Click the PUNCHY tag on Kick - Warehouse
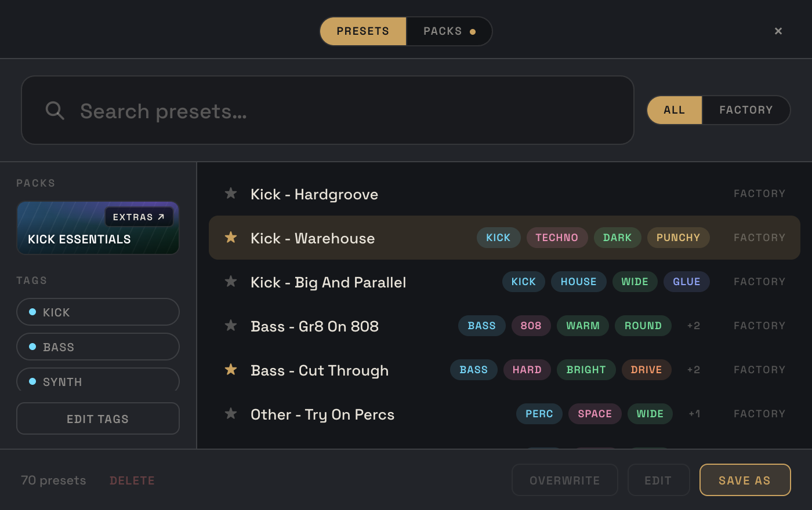 [678, 238]
